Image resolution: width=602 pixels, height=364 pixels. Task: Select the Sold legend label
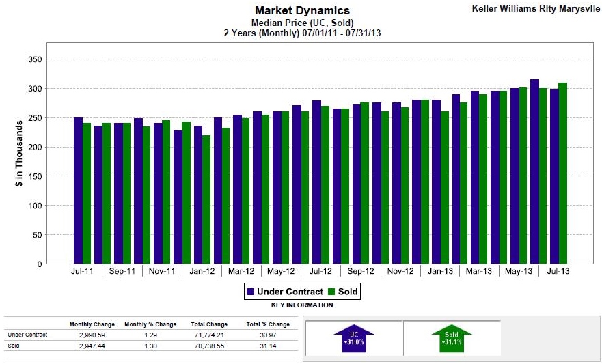coord(348,292)
